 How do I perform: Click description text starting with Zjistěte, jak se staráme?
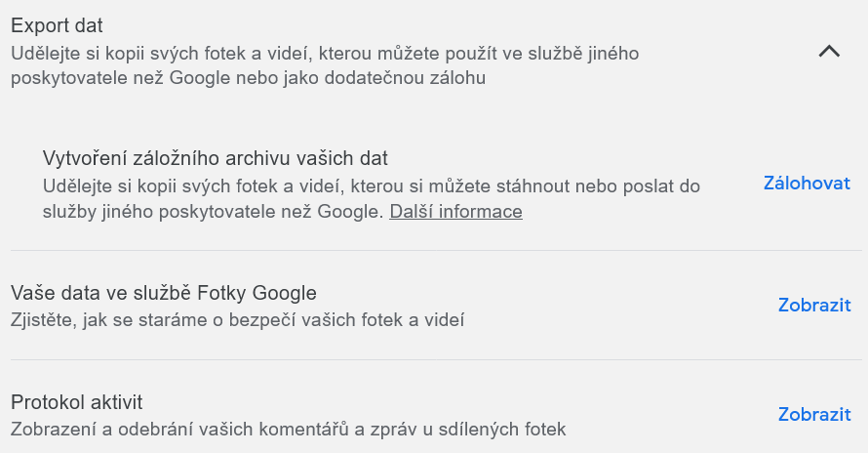pos(237,319)
